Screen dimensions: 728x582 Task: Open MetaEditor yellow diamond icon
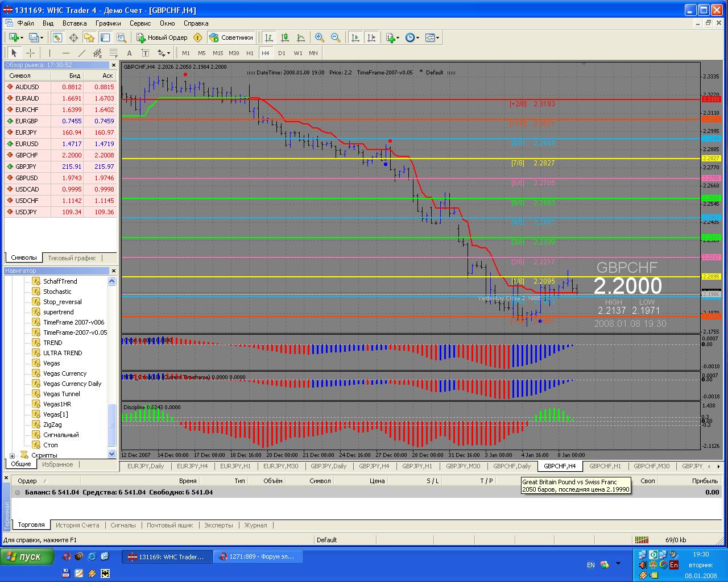click(197, 38)
